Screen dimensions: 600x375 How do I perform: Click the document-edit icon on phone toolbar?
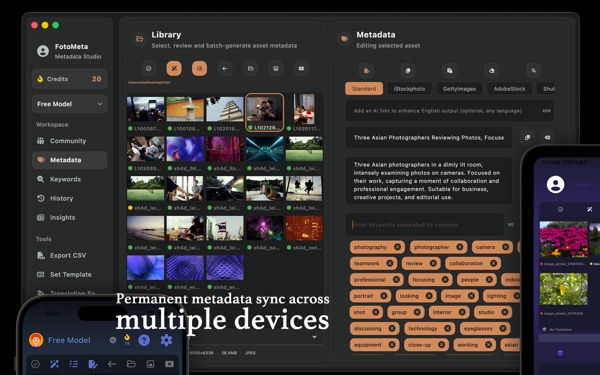(93, 364)
